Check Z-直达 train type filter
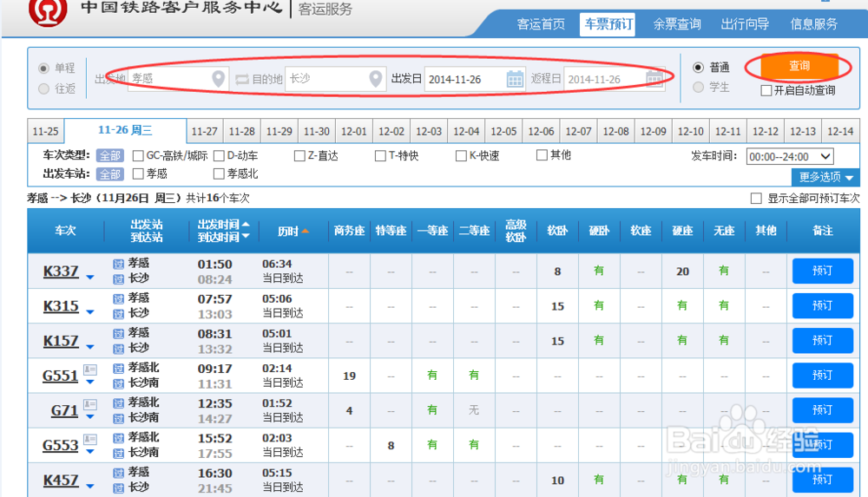Image resolution: width=868 pixels, height=497 pixels. click(x=299, y=156)
